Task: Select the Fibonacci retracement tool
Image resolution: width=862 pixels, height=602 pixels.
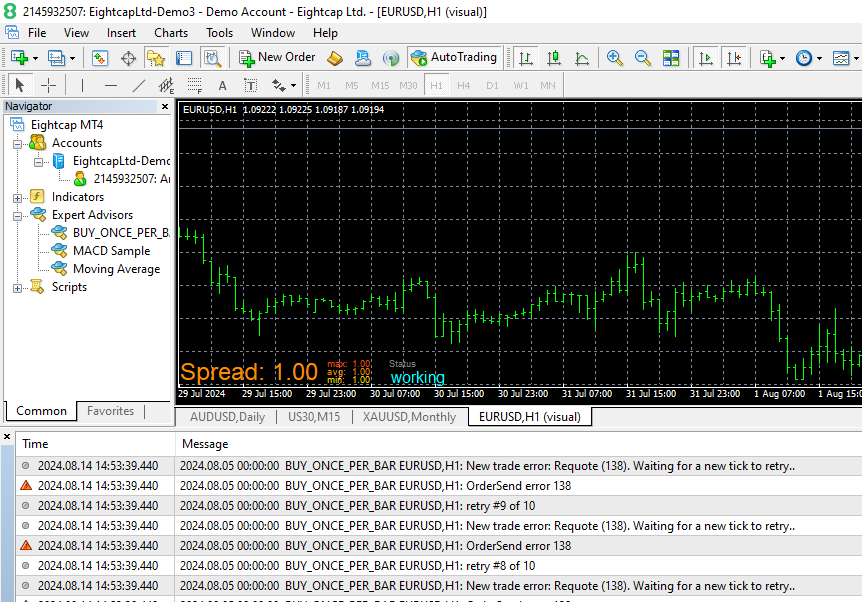Action: tap(195, 85)
